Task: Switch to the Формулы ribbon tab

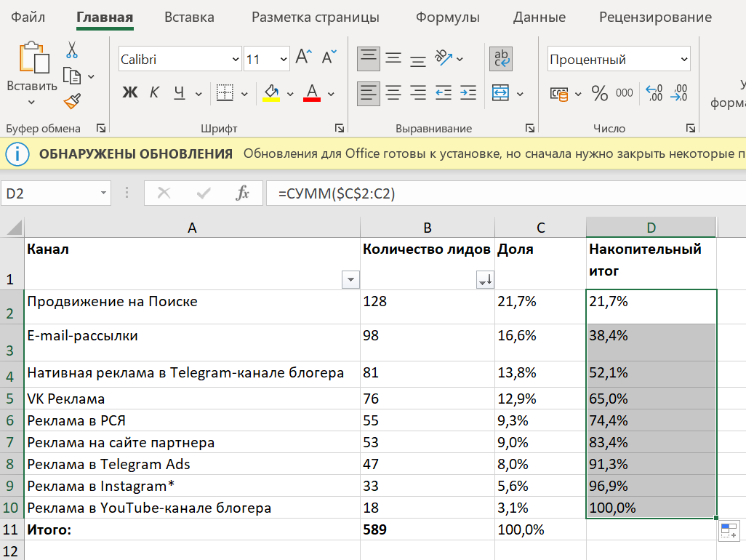Action: pyautogui.click(x=448, y=15)
